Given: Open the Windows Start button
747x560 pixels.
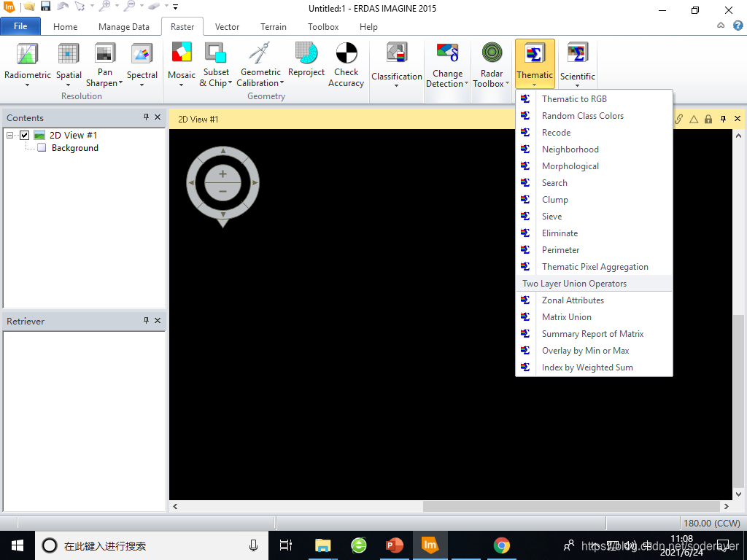Looking at the screenshot, I should click(x=18, y=545).
